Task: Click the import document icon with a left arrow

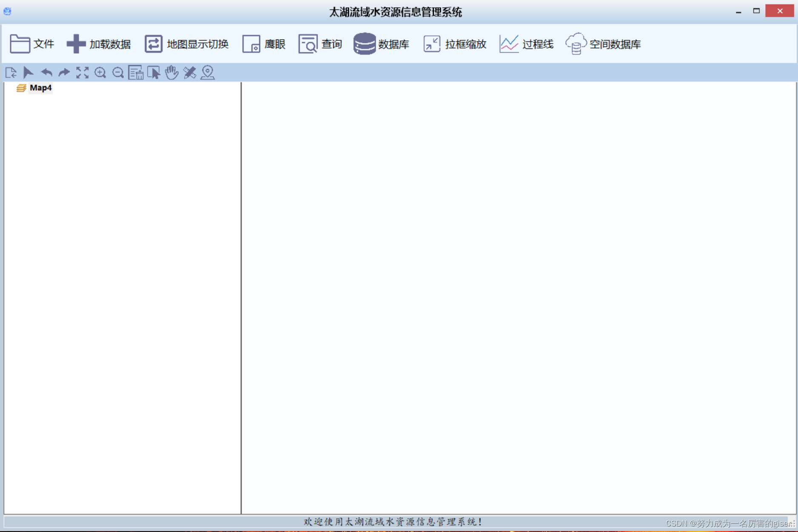Action: coord(11,73)
